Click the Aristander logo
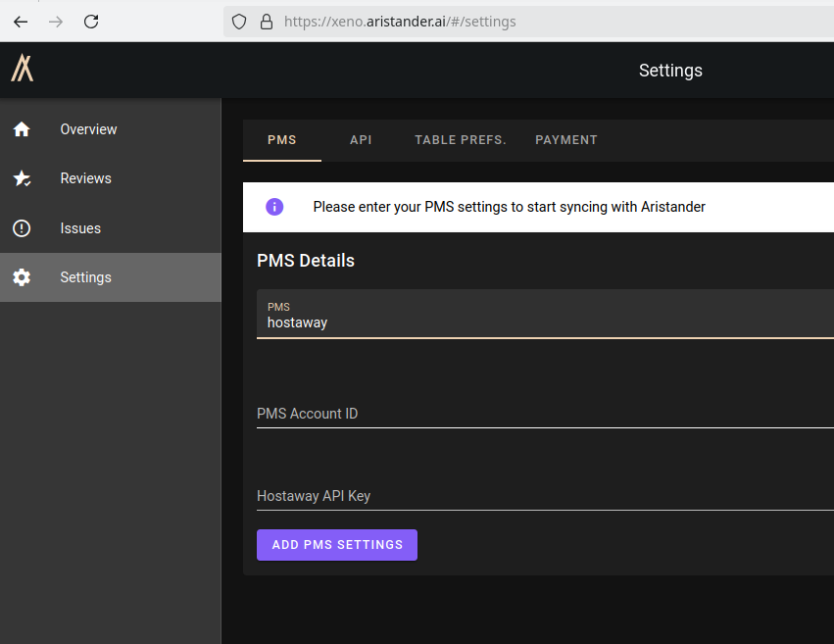The width and height of the screenshot is (834, 644). [23, 69]
